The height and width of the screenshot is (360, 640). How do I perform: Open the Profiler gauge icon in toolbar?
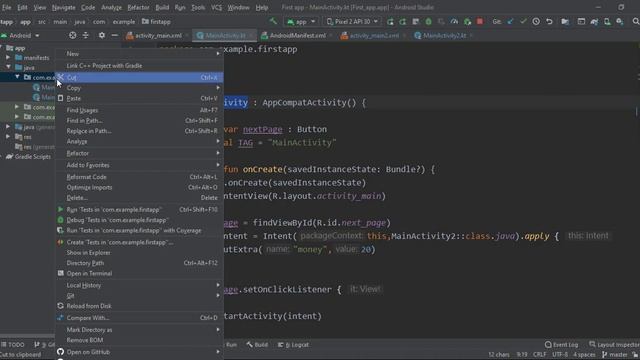[x=454, y=22]
